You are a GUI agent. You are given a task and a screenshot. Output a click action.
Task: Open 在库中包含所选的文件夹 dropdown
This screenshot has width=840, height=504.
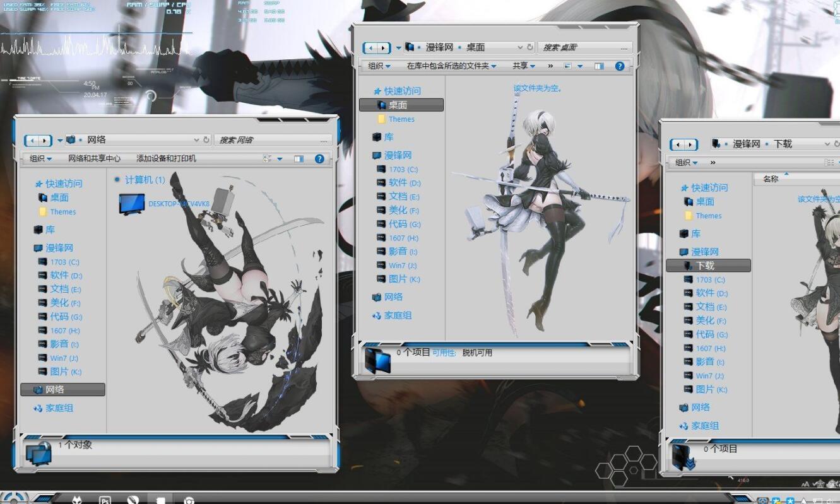click(451, 66)
